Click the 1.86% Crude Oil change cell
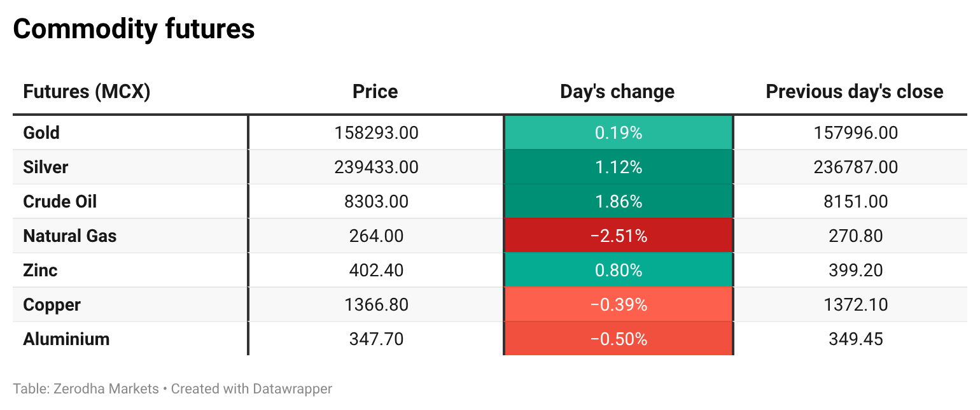 pos(619,202)
